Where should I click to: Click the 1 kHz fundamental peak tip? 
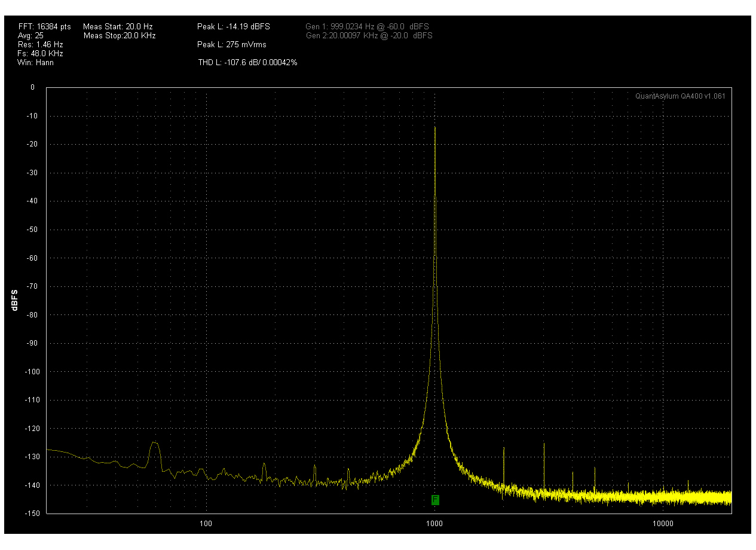tap(435, 127)
